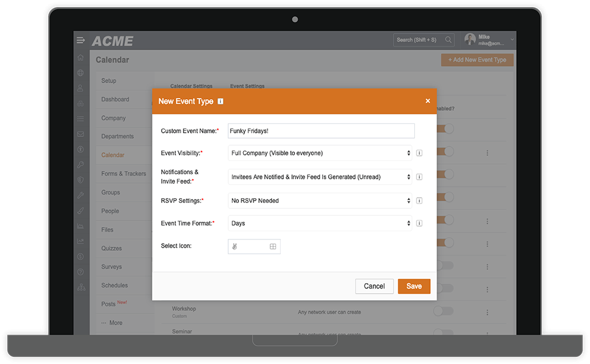The height and width of the screenshot is (364, 590).
Task: Click the "Calendar" page heading
Action: click(x=112, y=60)
